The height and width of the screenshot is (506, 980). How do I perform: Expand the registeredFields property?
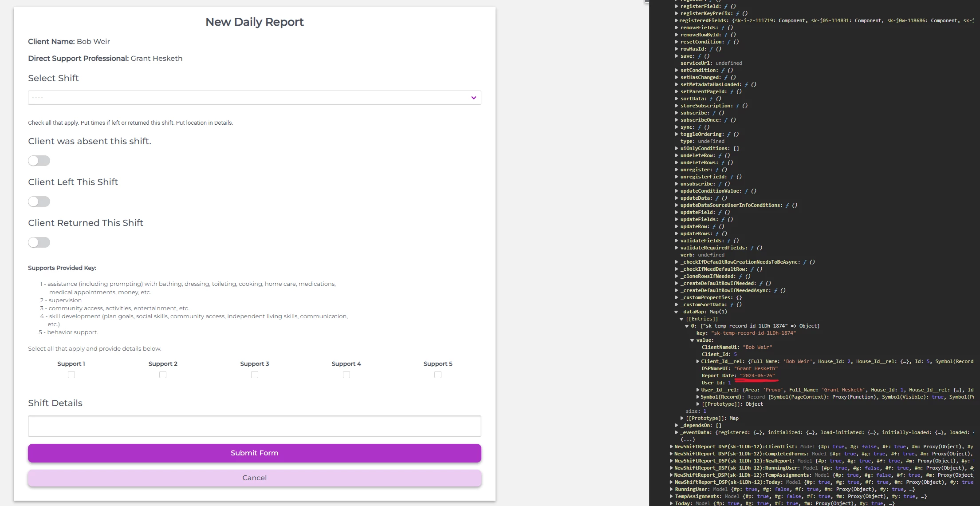[677, 20]
